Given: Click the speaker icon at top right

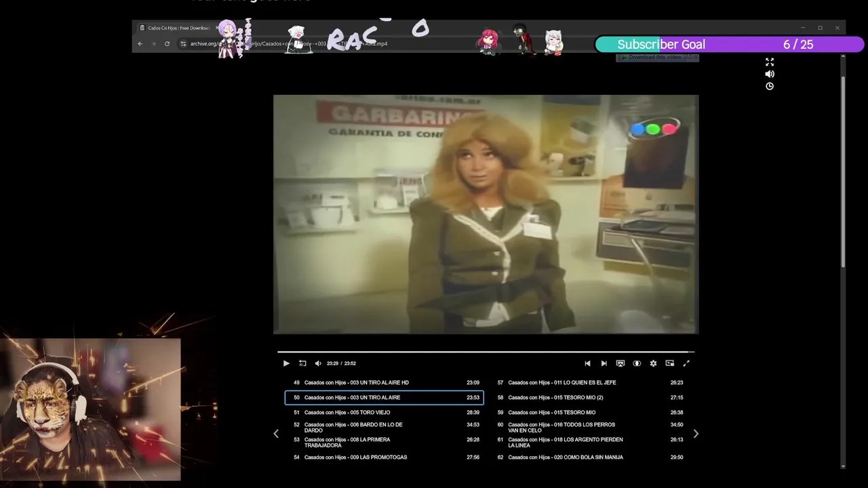Looking at the screenshot, I should 770,74.
